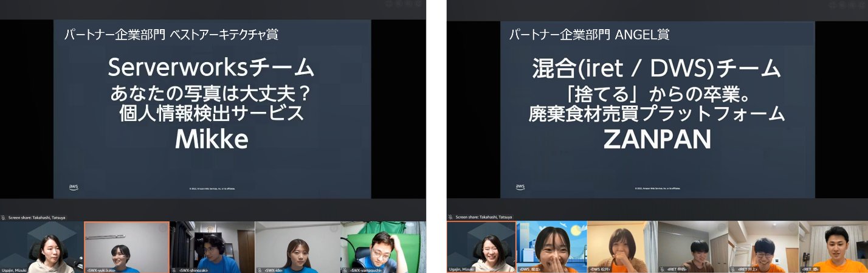
Task: Select the SWX-yuki.kato video tile
Action: (127, 247)
